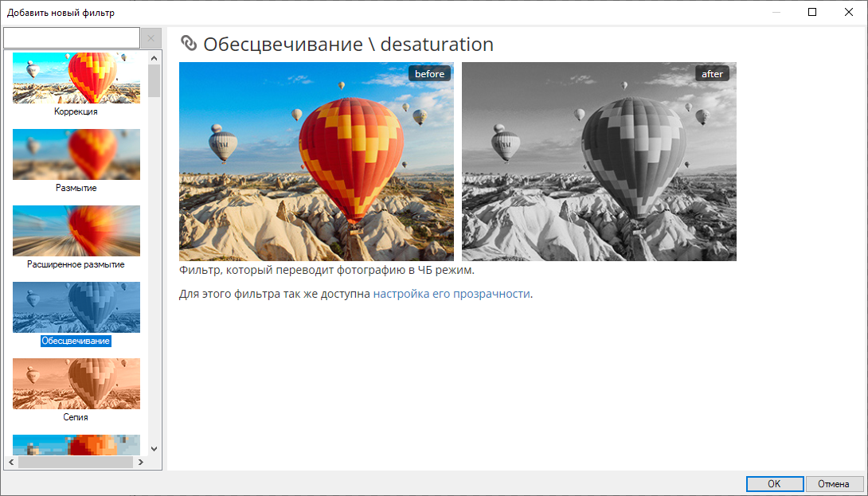This screenshot has width=868, height=496.
Task: Click the Расширенное размытие label
Action: pos(76,264)
